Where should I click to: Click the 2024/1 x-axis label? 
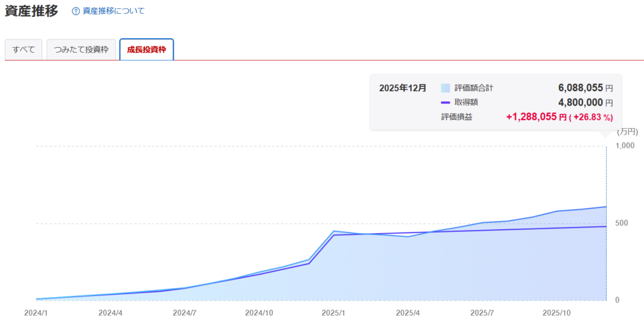[x=36, y=312]
